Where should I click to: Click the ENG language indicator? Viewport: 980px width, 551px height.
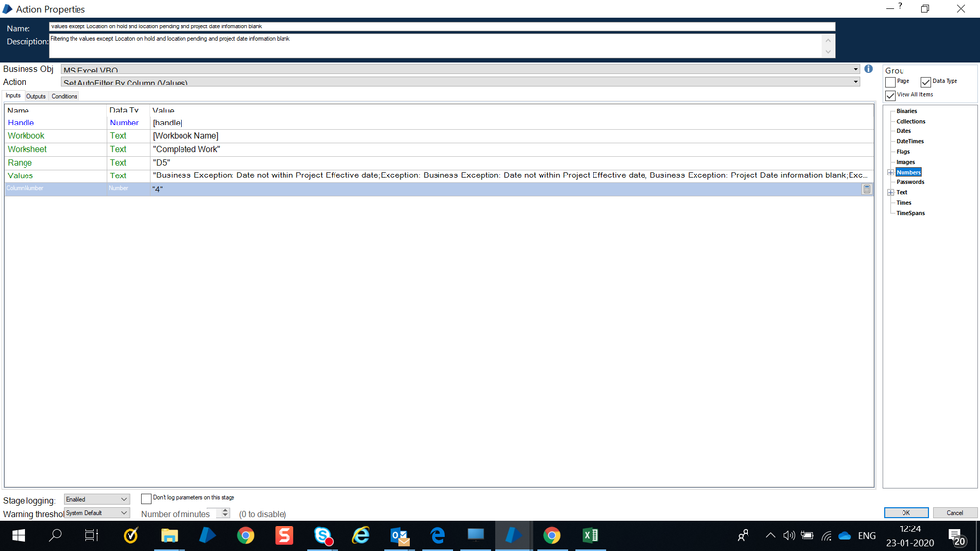[x=867, y=536]
